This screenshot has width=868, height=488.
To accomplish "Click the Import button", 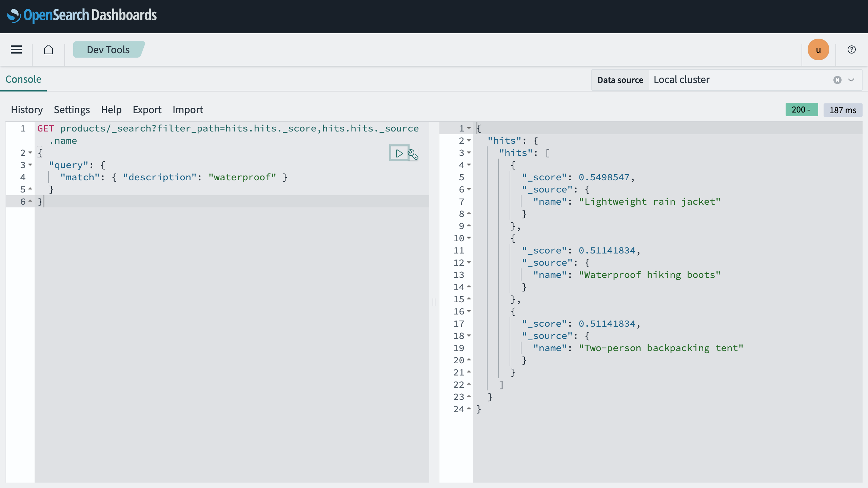I will [188, 110].
